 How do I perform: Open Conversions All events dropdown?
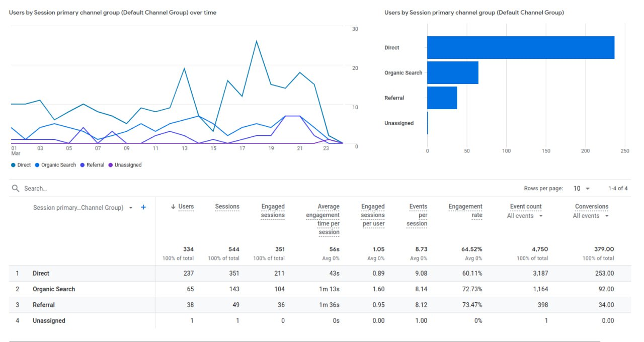tap(591, 216)
